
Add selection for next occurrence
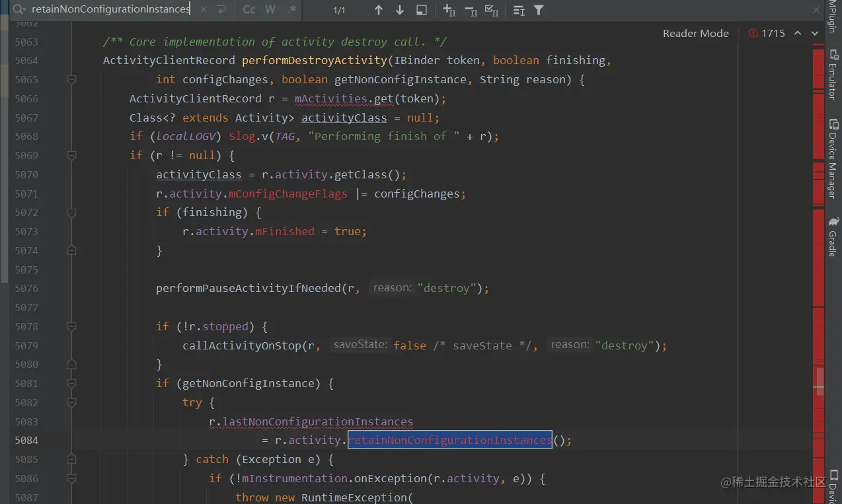[x=449, y=10]
